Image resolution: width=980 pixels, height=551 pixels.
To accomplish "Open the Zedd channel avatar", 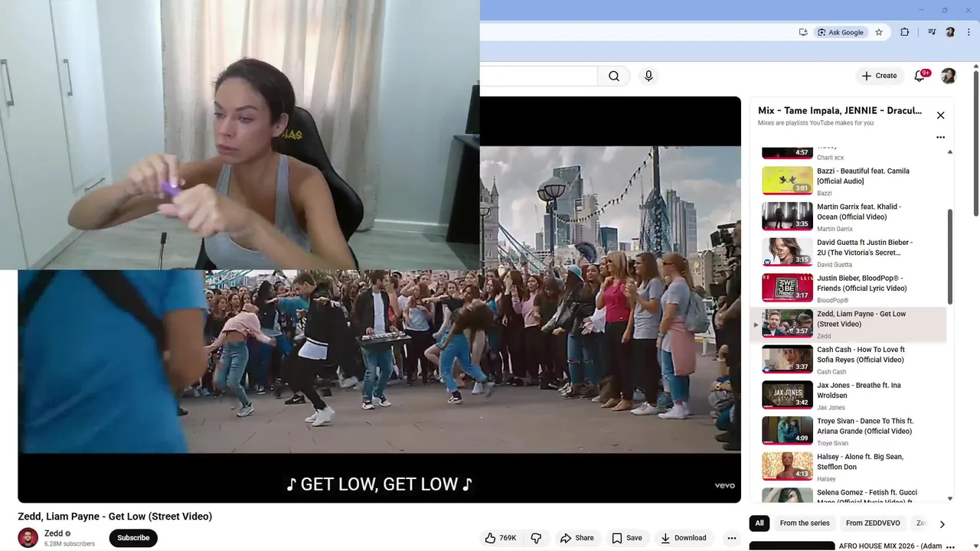I will 28,538.
